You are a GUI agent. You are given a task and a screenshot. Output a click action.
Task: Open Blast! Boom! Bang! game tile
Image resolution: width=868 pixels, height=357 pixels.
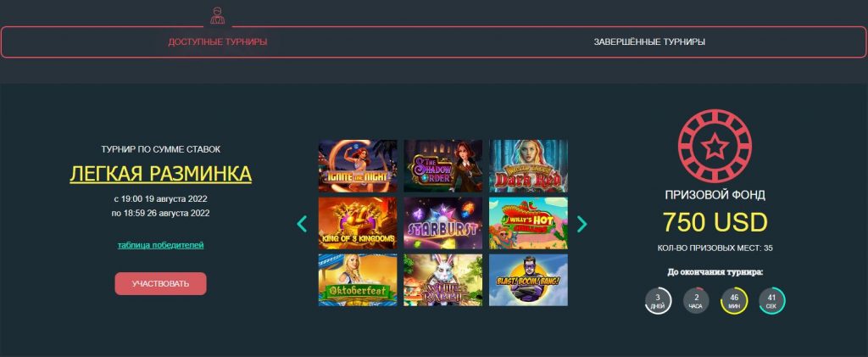click(x=528, y=280)
